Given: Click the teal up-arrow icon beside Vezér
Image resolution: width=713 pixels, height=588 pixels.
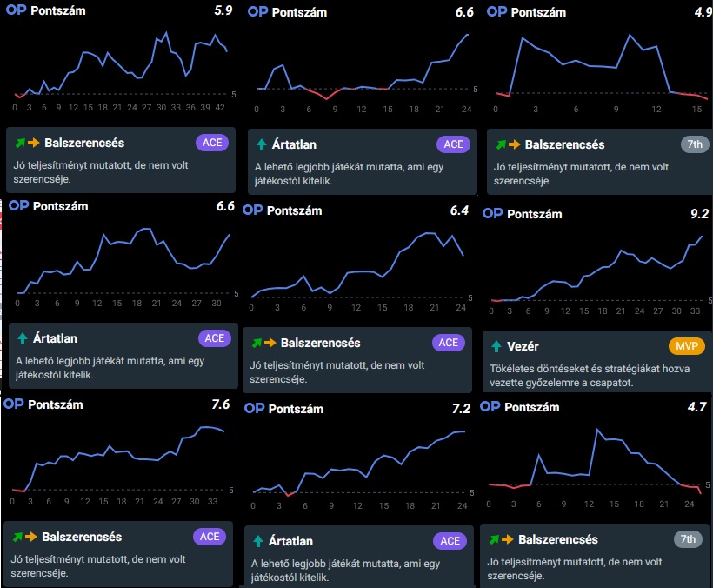Looking at the screenshot, I should [496, 346].
